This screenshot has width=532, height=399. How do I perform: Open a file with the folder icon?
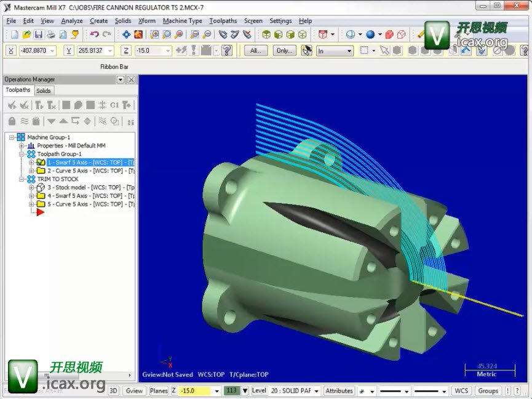click(x=26, y=34)
